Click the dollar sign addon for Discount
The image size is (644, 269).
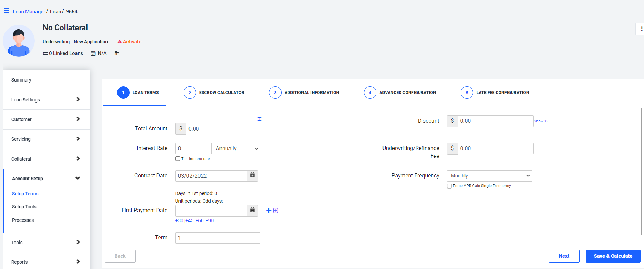click(x=452, y=121)
